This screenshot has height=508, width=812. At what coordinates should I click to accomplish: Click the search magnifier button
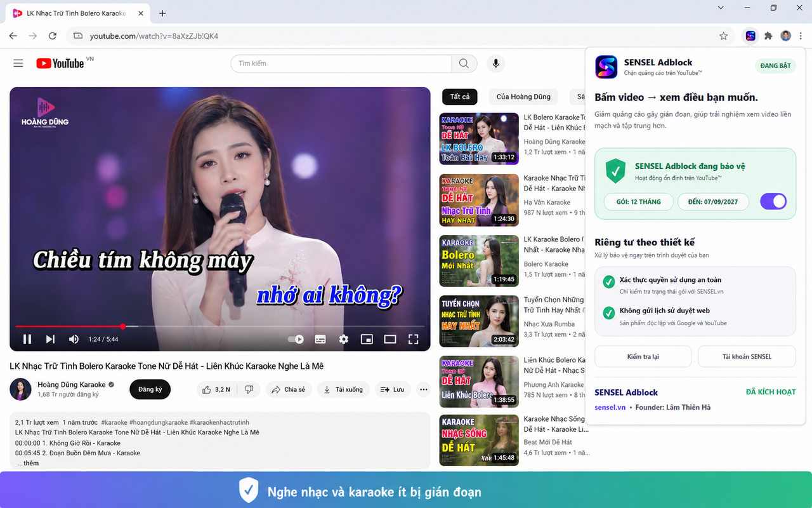(x=464, y=63)
